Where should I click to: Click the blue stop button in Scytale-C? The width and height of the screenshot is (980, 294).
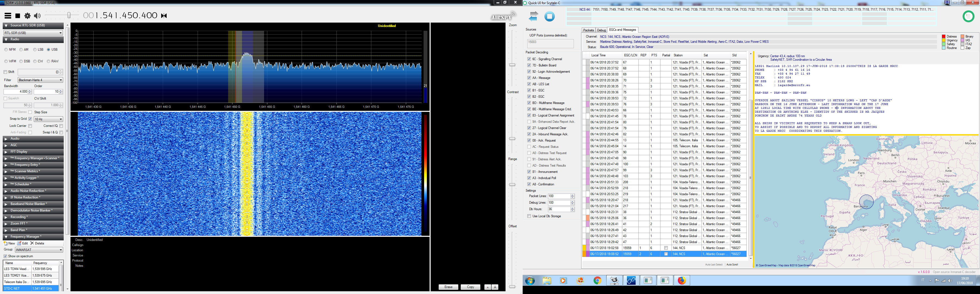[x=550, y=16]
